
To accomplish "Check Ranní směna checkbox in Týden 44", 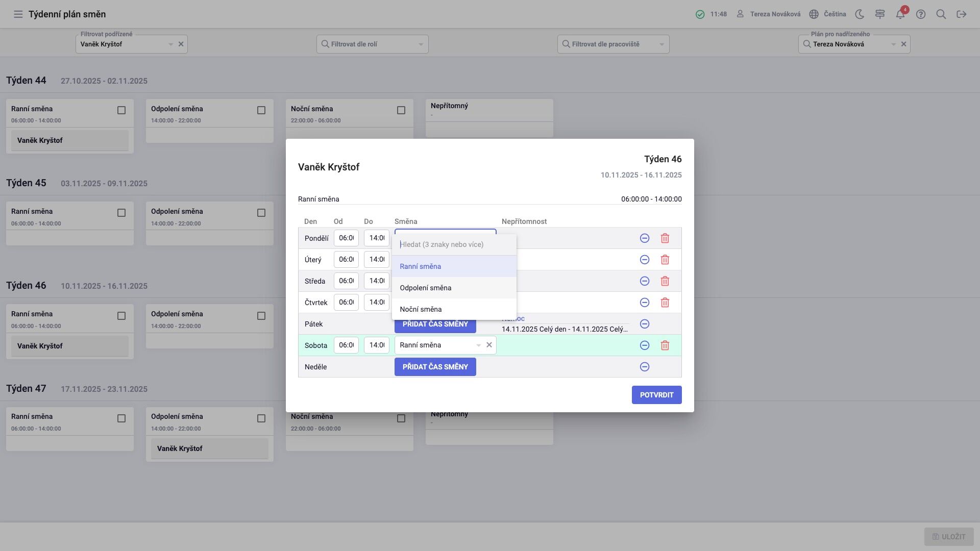I will pos(121,110).
